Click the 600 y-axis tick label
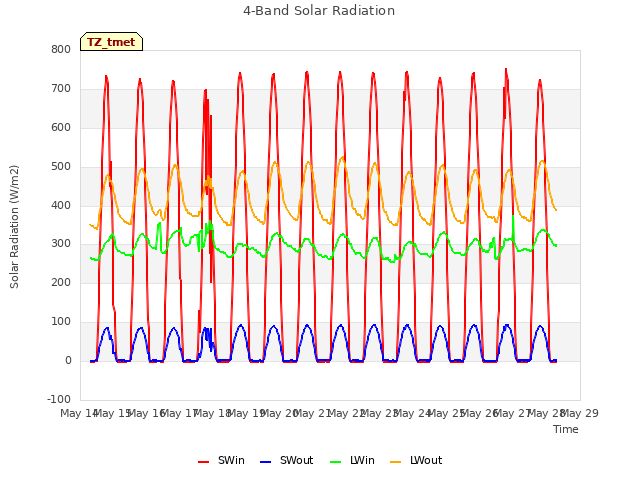This screenshot has width=640, height=480. [x=61, y=127]
